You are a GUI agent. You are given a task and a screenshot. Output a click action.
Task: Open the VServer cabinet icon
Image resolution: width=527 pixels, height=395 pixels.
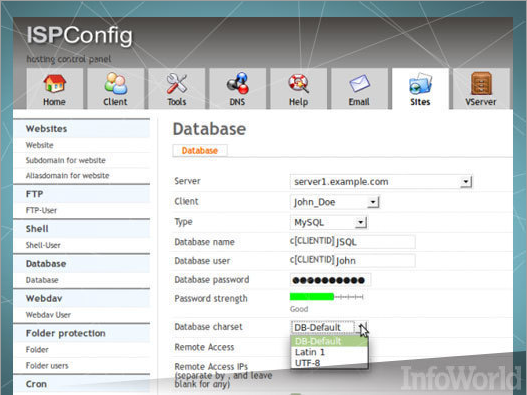(481, 83)
